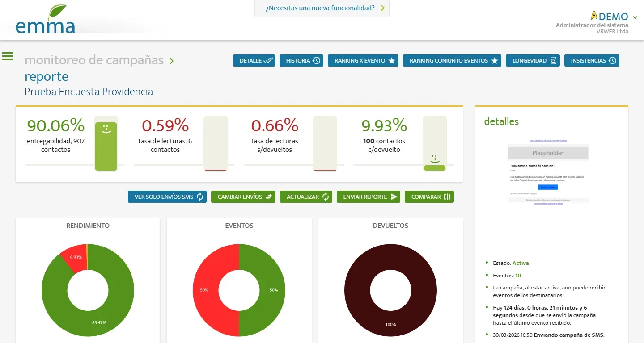Screen dimensions: 644x343
Task: Expand the ¿Necesitas una nueva funcionalidad? banner
Action: pos(322,8)
